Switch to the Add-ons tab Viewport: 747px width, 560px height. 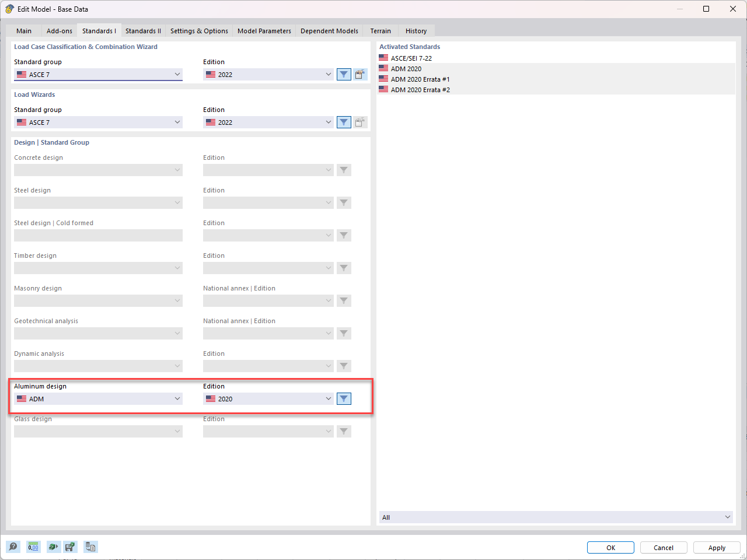(59, 30)
